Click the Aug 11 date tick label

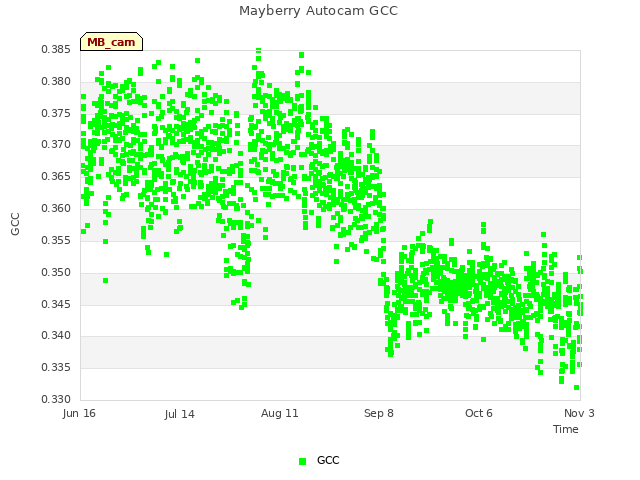point(280,413)
